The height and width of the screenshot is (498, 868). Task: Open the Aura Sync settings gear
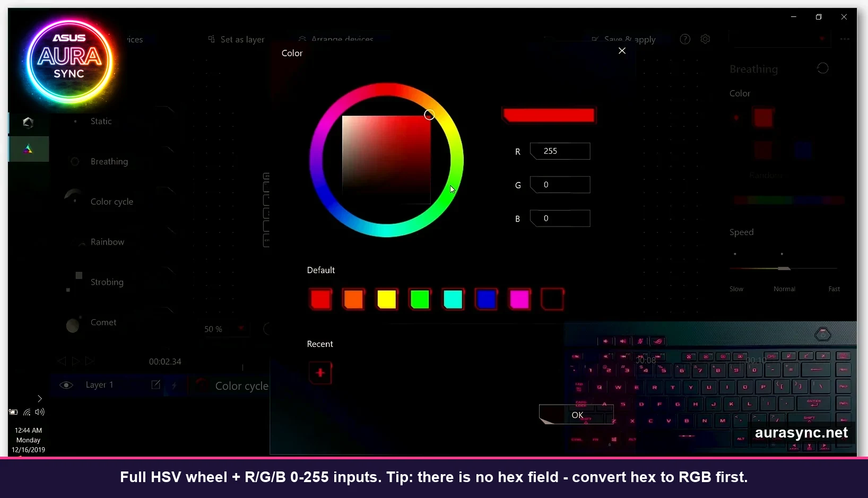tap(705, 39)
